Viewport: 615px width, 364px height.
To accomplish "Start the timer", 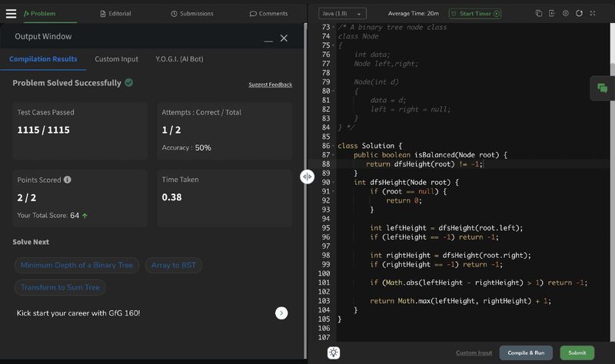I will [474, 13].
